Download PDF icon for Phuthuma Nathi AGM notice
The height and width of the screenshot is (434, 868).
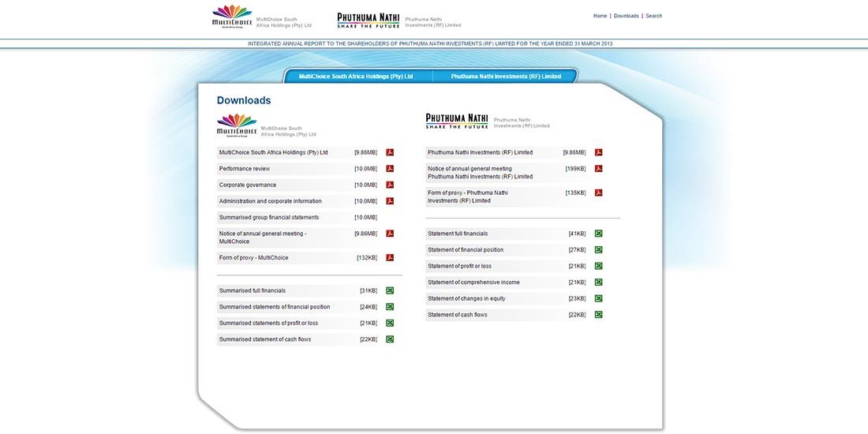coord(598,168)
